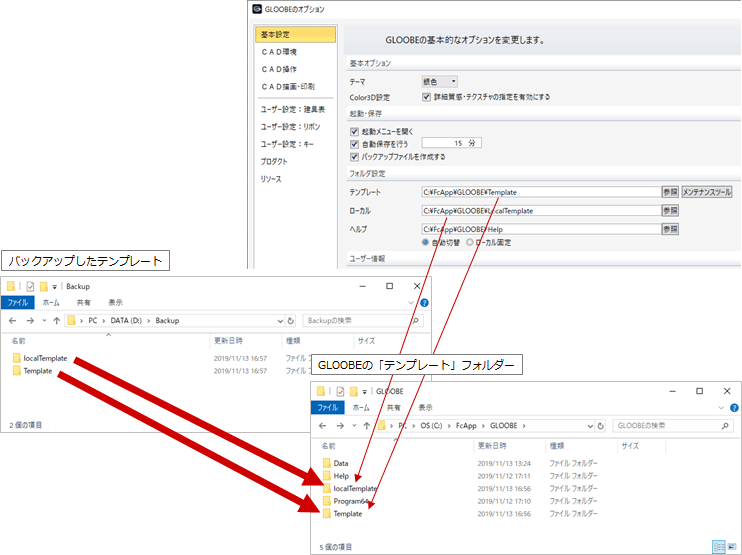Open ユーザー設定:建具表 category
Screen dimensions: 742x555
292,109
